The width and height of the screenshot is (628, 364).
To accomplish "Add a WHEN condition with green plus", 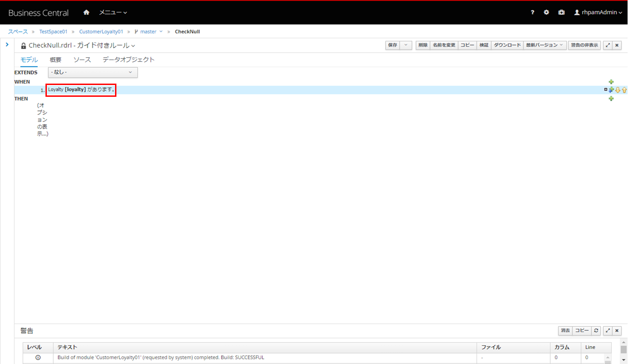I will (x=611, y=82).
